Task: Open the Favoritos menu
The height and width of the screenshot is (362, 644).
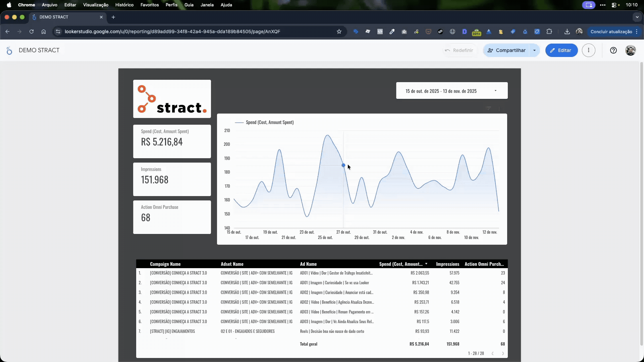Action: [x=149, y=5]
